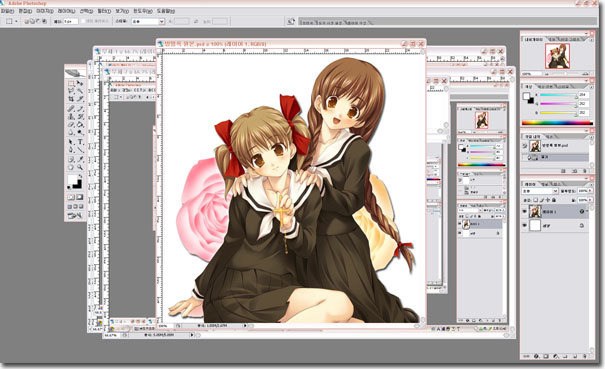Click the feather input field in options bar
This screenshot has width=605, height=369.
pos(71,22)
